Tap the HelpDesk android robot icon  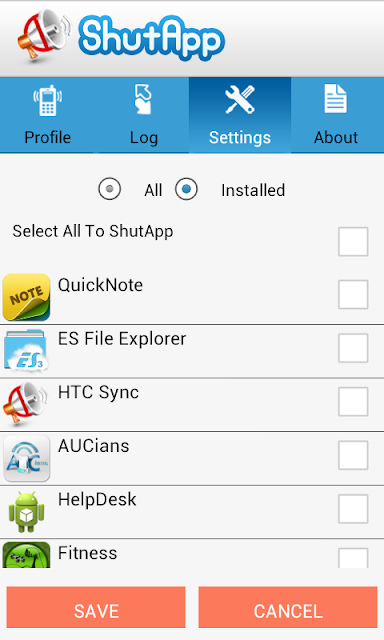[x=27, y=512]
